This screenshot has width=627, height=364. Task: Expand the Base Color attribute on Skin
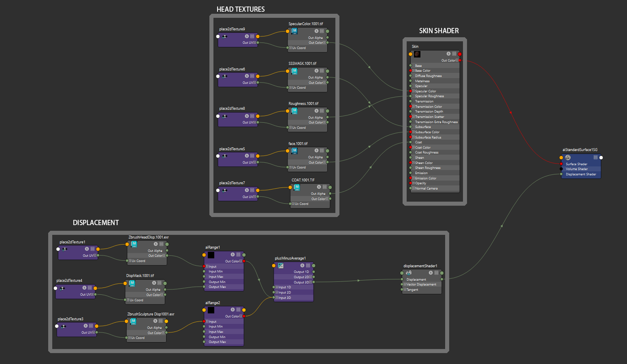tap(413, 70)
